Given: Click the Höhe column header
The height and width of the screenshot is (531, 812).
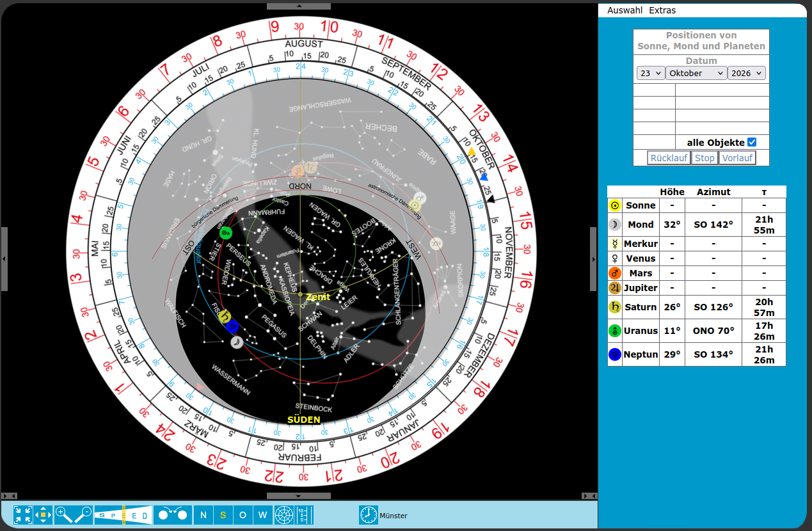Looking at the screenshot, I should click(672, 192).
